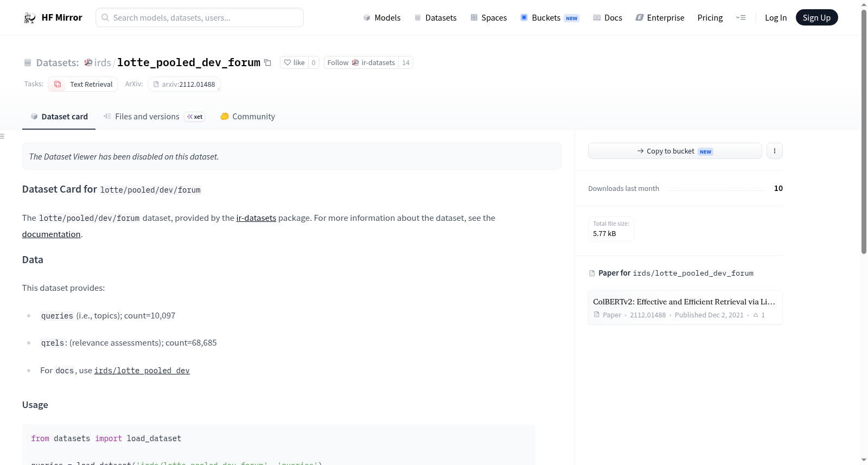The image size is (868, 465).
Task: Click the qrels count=68,685 list item
Action: point(129,343)
